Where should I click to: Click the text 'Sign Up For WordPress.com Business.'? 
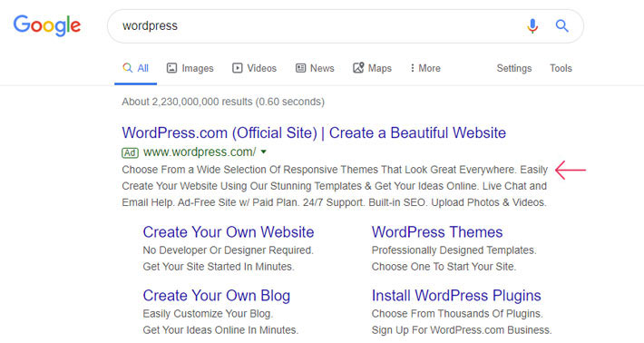click(x=462, y=330)
